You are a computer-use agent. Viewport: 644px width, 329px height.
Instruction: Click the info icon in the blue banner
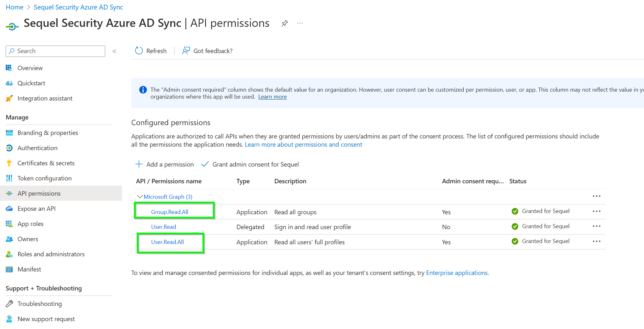click(143, 90)
